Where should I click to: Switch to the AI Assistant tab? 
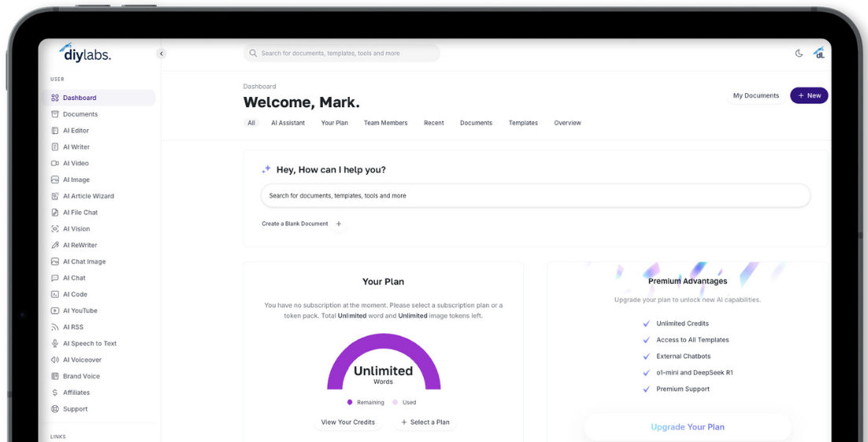pos(287,123)
